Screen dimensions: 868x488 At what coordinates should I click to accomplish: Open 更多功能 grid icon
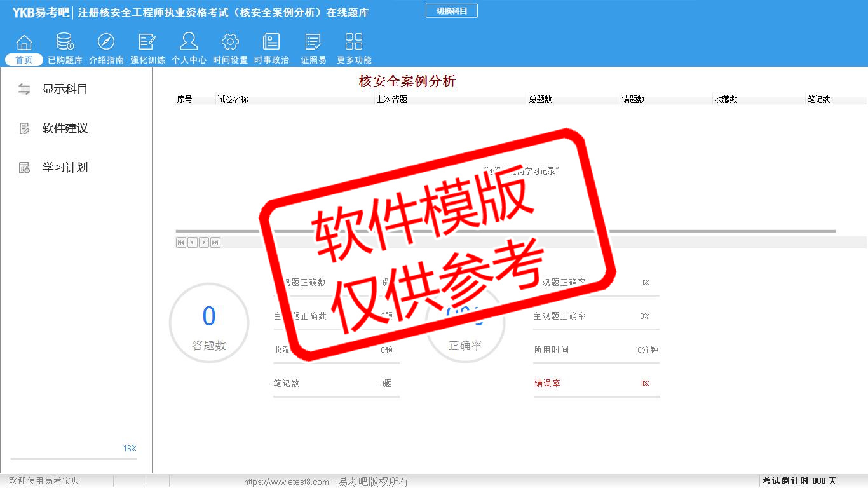[x=354, y=43]
